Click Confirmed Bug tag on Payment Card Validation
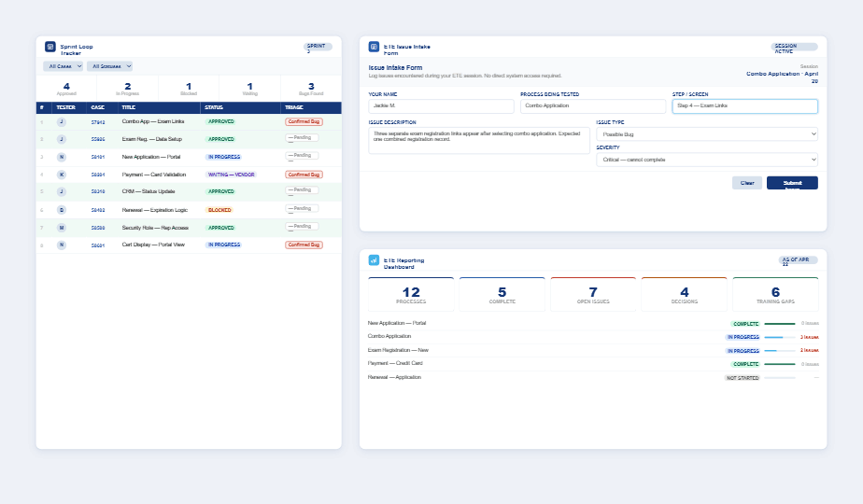Viewport: 863px width, 504px height. pyautogui.click(x=304, y=175)
